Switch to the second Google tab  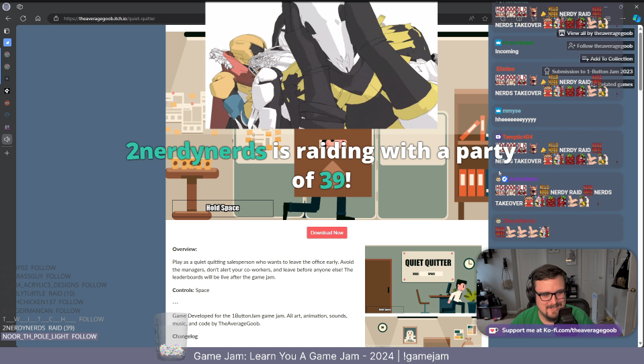pyautogui.click(x=7, y=67)
